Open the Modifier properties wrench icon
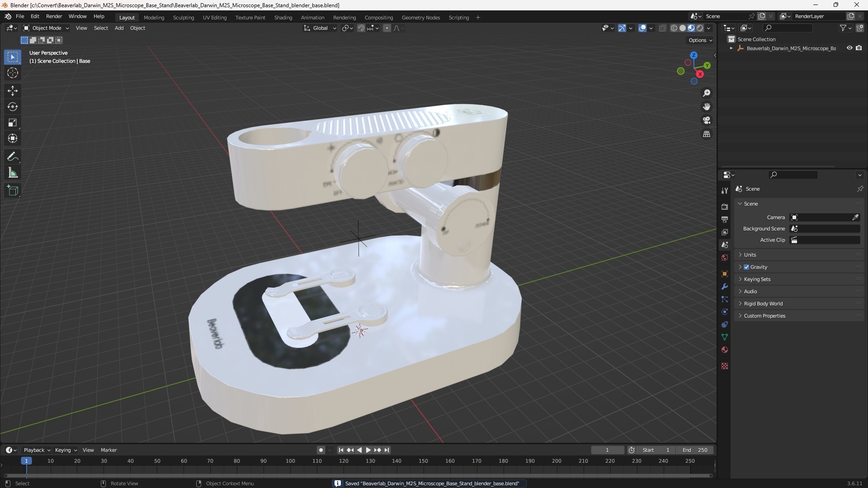Image resolution: width=868 pixels, height=488 pixels. 725,286
